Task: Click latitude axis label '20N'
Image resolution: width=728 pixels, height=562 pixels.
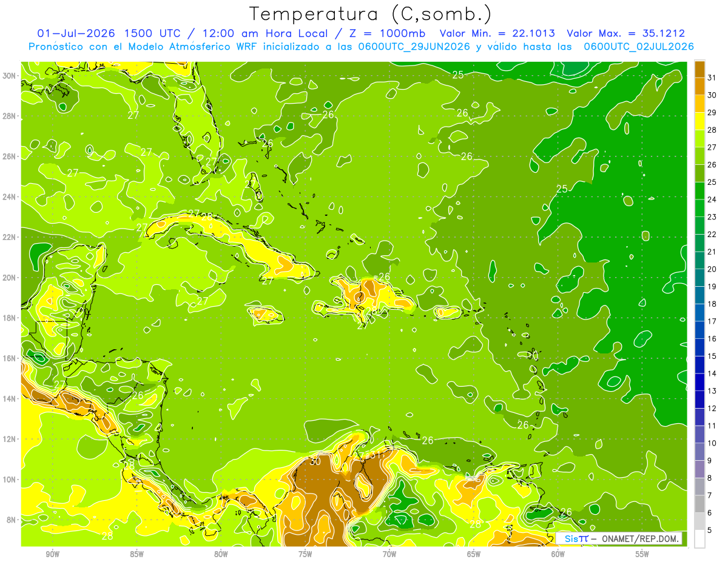Action: (9, 278)
